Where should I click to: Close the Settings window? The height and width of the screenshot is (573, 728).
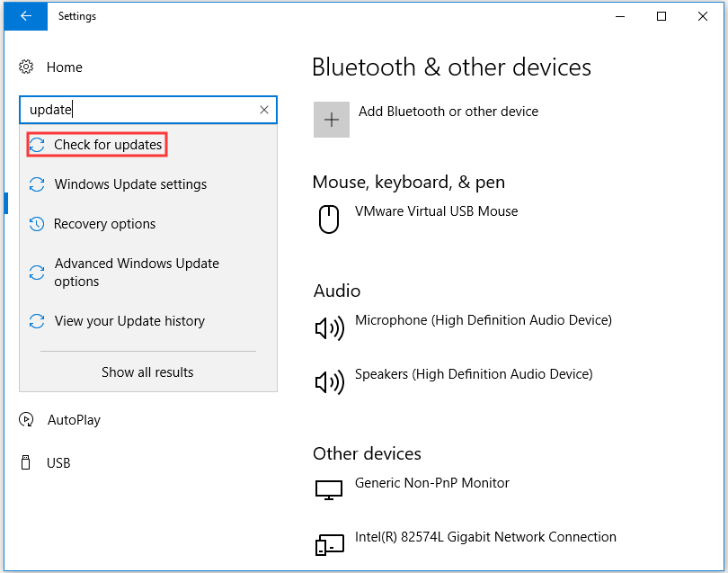pyautogui.click(x=703, y=16)
